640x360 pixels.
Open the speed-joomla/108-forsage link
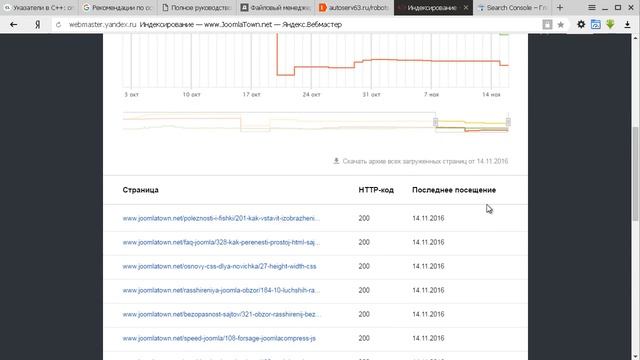[219, 338]
